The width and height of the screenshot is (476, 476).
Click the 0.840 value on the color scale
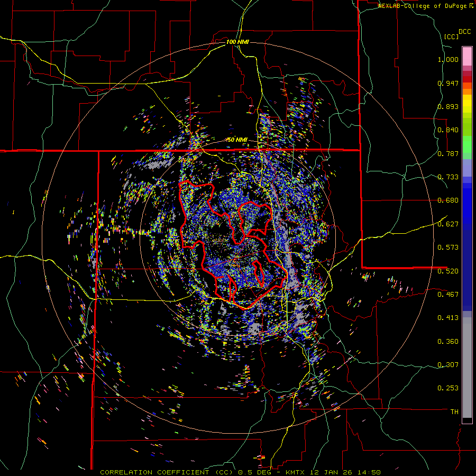tap(448, 130)
